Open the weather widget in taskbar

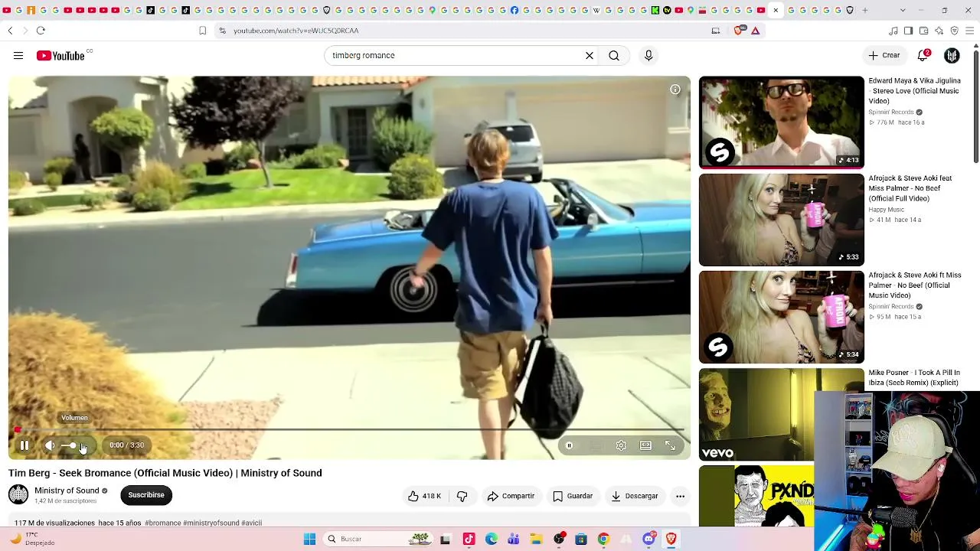coord(32,539)
